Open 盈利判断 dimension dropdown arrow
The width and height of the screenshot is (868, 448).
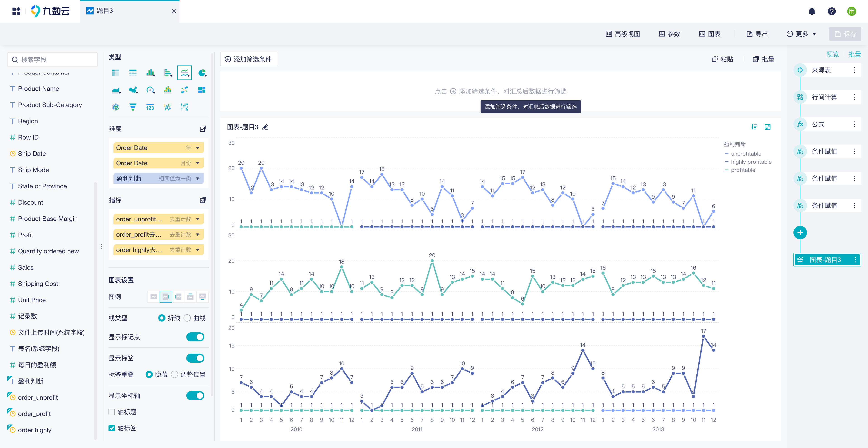(198, 179)
